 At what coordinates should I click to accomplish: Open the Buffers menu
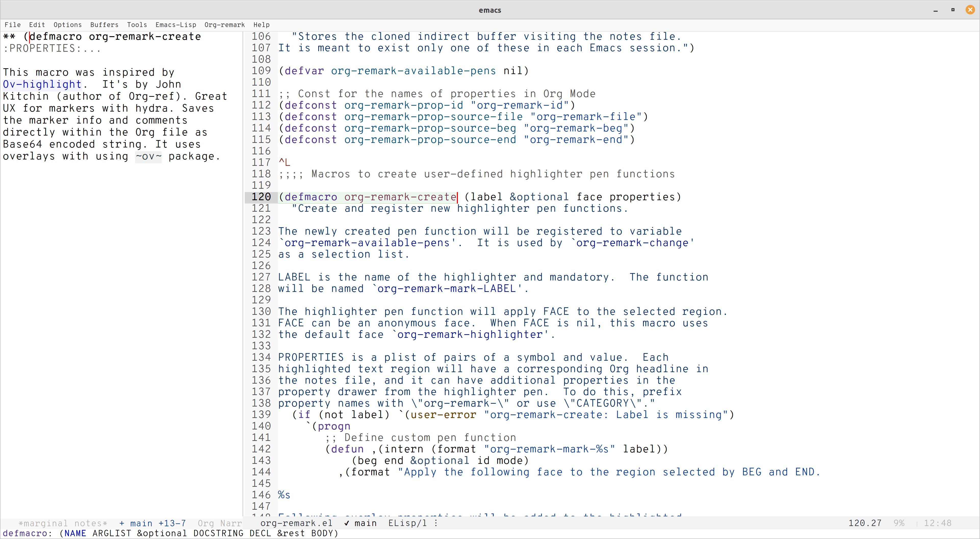pyautogui.click(x=104, y=25)
